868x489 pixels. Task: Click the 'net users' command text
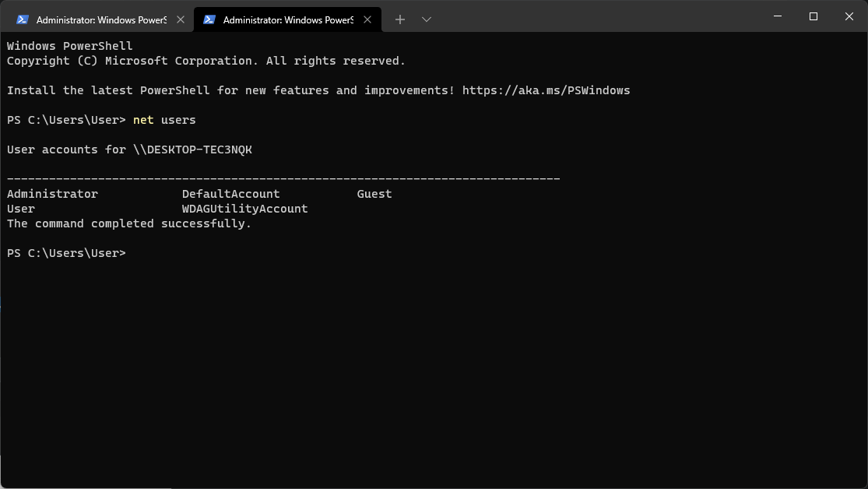164,120
